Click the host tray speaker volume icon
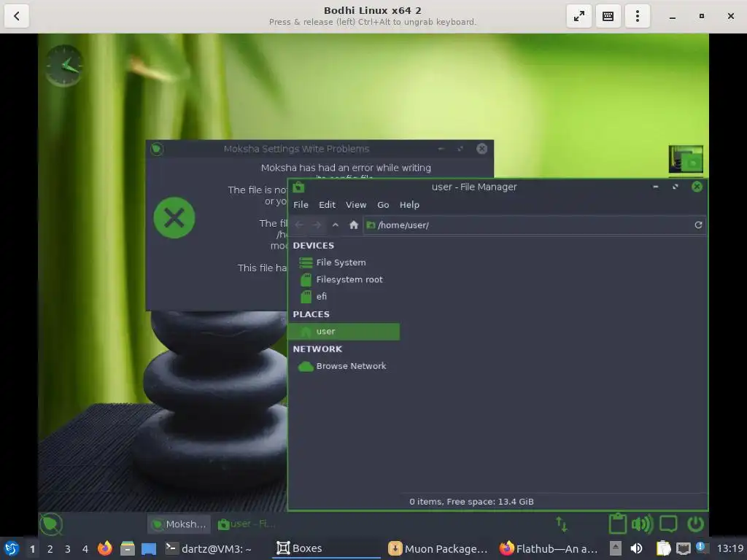The width and height of the screenshot is (747, 560). click(636, 548)
